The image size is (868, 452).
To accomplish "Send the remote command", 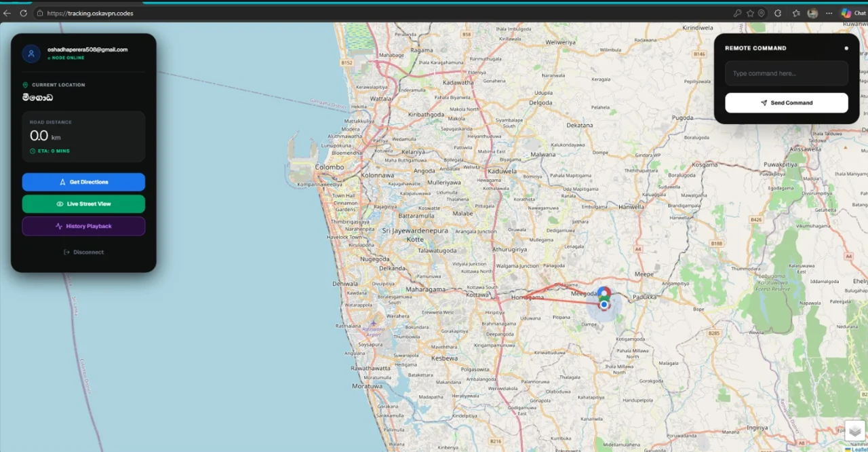I will click(787, 102).
